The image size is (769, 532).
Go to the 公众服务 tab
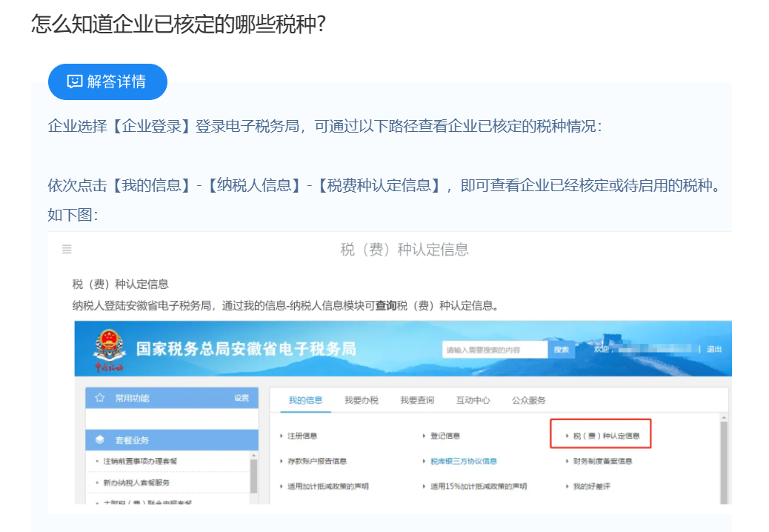[529, 400]
